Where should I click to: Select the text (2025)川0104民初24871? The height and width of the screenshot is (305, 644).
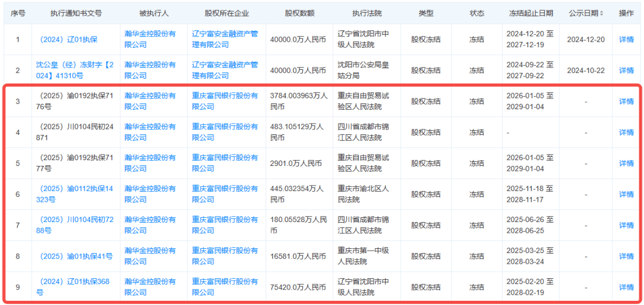coord(74,133)
